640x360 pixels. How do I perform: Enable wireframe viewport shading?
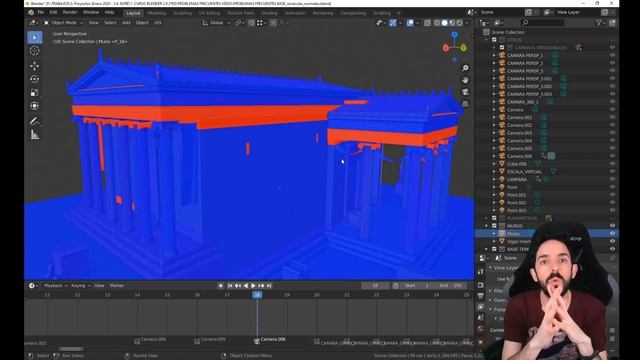(x=437, y=23)
